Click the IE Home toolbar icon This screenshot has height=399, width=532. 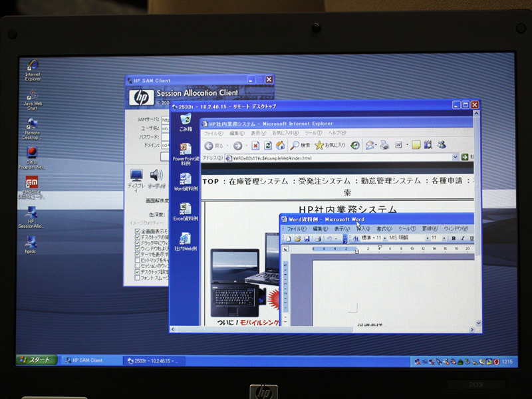pyautogui.click(x=281, y=145)
